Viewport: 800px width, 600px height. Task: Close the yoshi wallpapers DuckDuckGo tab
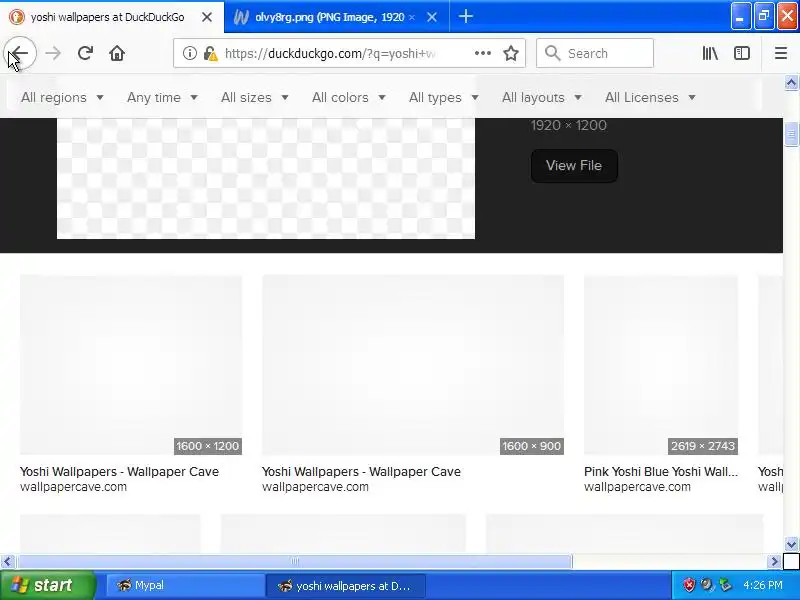(x=207, y=17)
